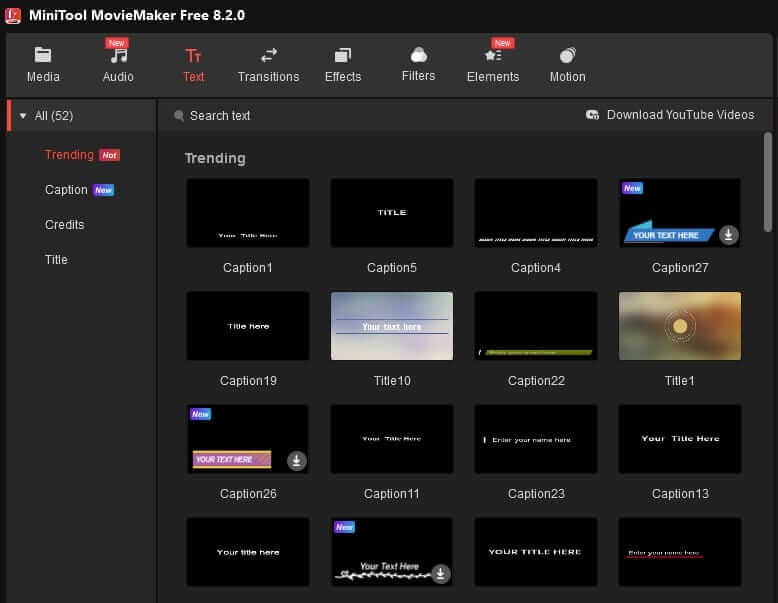This screenshot has width=778, height=603.
Task: Collapse the All (52) category tree
Action: click(x=23, y=116)
